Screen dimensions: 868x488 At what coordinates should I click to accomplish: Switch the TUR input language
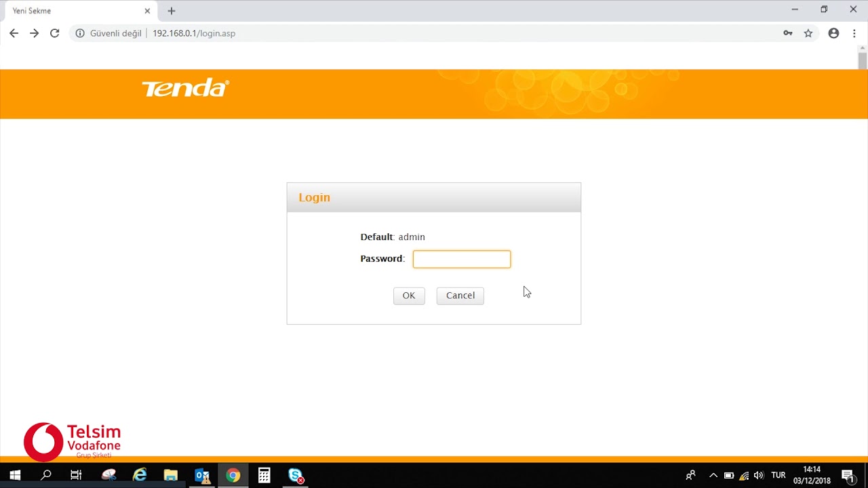click(778, 476)
